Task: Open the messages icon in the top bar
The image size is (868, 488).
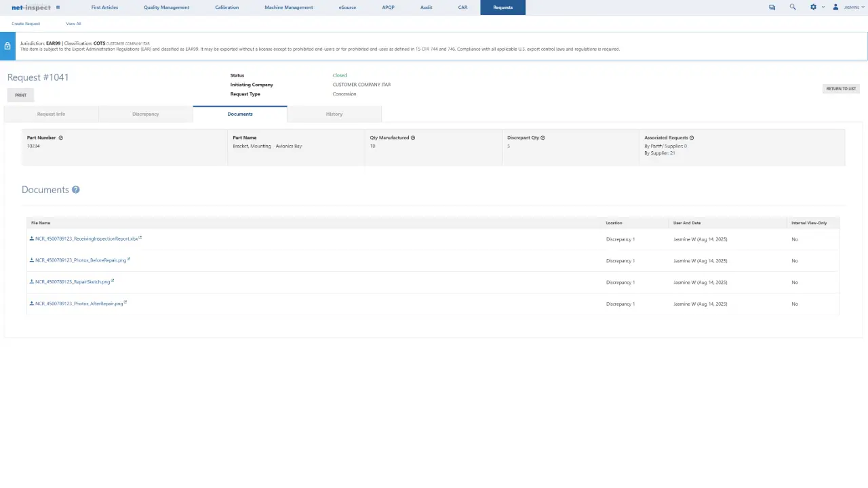Action: click(x=772, y=7)
